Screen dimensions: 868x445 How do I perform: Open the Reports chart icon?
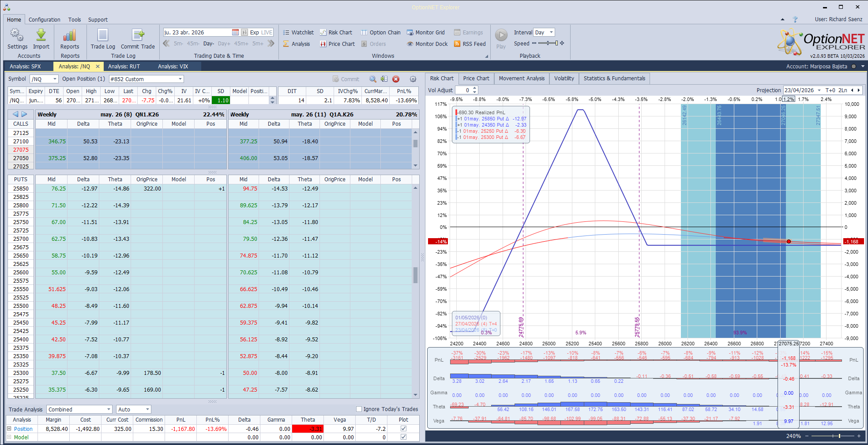coord(70,39)
